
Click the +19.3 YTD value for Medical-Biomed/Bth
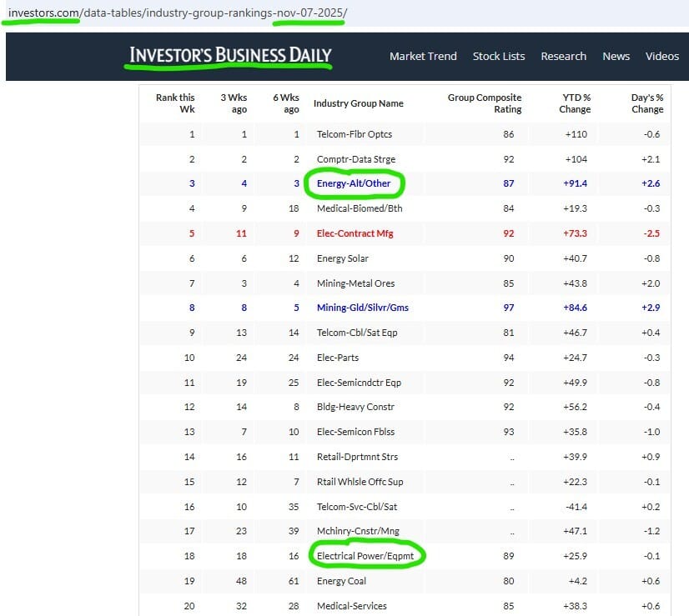point(575,208)
